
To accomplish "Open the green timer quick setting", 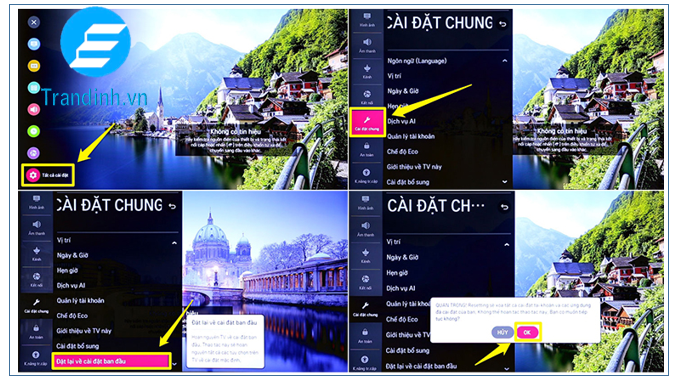I will coord(34,131).
